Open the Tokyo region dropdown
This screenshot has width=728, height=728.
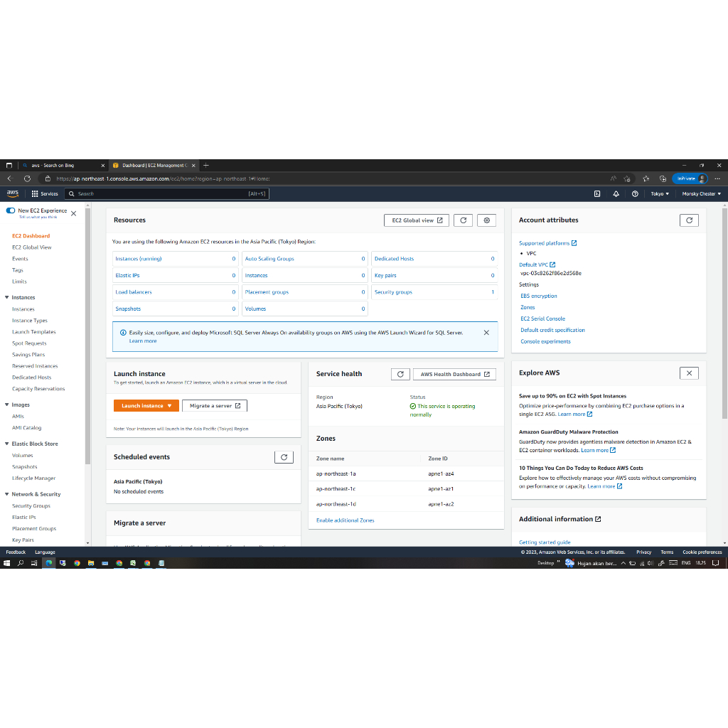[660, 193]
